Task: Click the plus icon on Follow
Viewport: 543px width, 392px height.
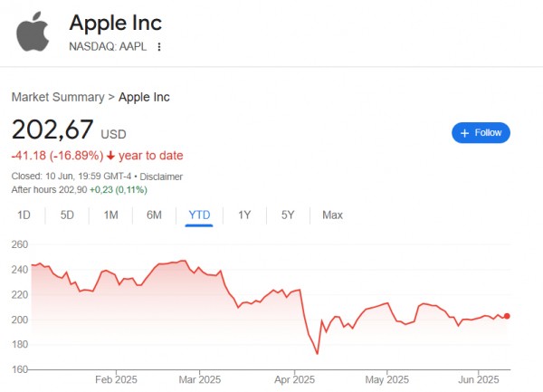Action: [x=464, y=133]
